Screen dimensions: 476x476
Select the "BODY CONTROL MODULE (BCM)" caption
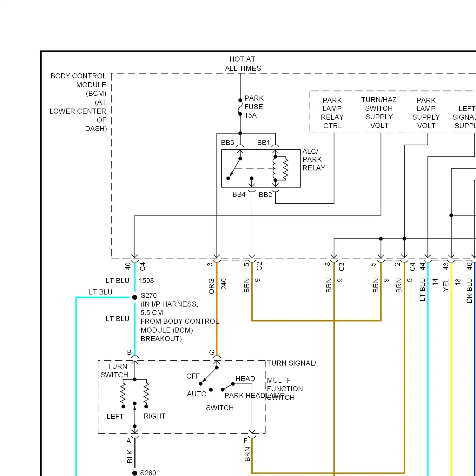pyautogui.click(x=78, y=85)
